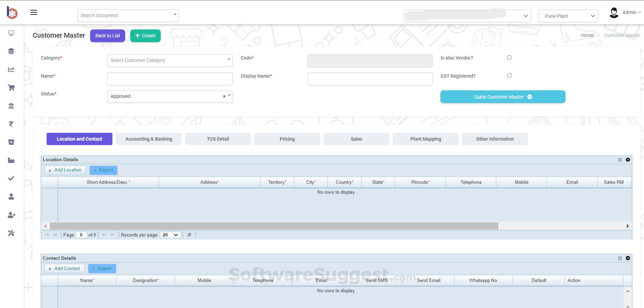Select the factory icon in left sidebar
This screenshot has height=308, width=644.
[x=11, y=160]
